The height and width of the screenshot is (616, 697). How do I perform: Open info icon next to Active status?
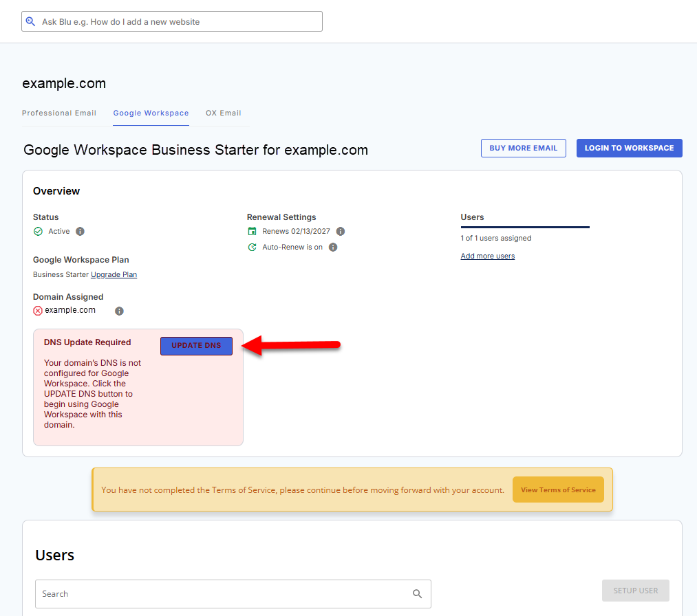point(80,232)
